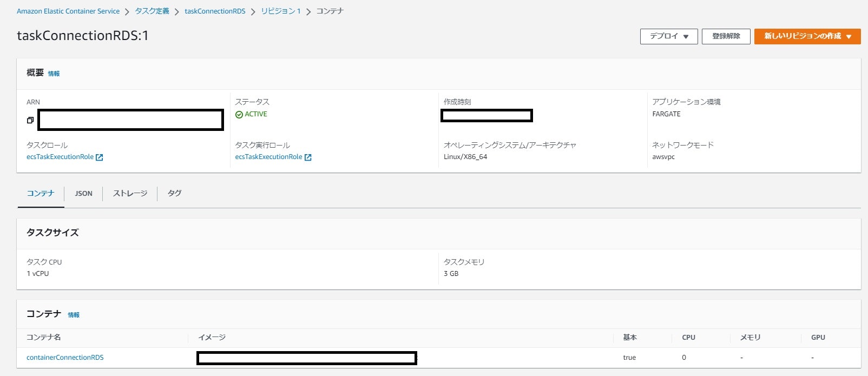
Task: Open ecsTaskExecutionRole under タスク実行ロール
Action: (268, 157)
